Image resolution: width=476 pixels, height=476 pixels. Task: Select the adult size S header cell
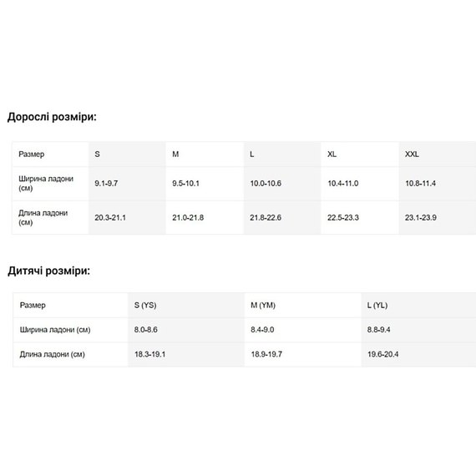(x=127, y=154)
